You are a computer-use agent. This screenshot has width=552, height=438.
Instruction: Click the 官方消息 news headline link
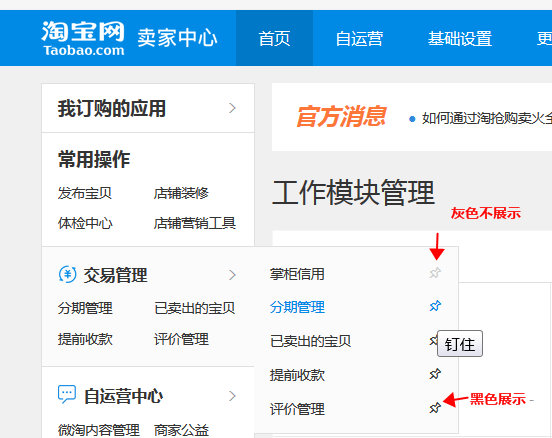(x=487, y=119)
